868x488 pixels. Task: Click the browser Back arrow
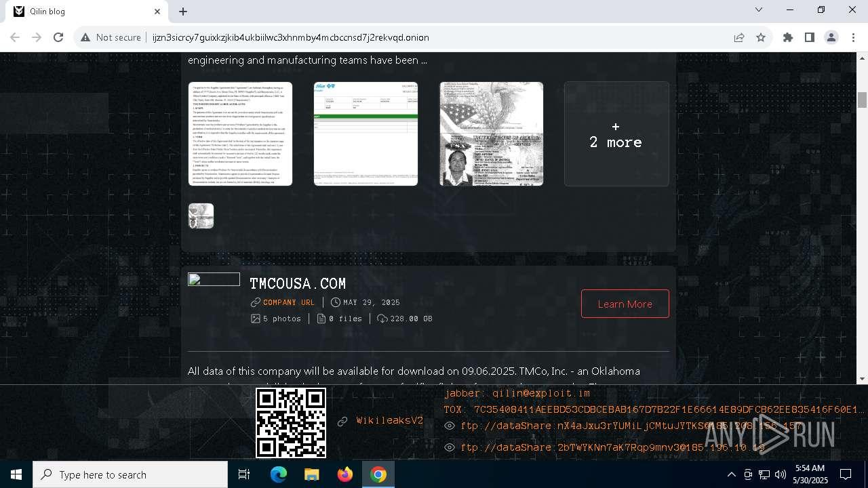tap(15, 37)
